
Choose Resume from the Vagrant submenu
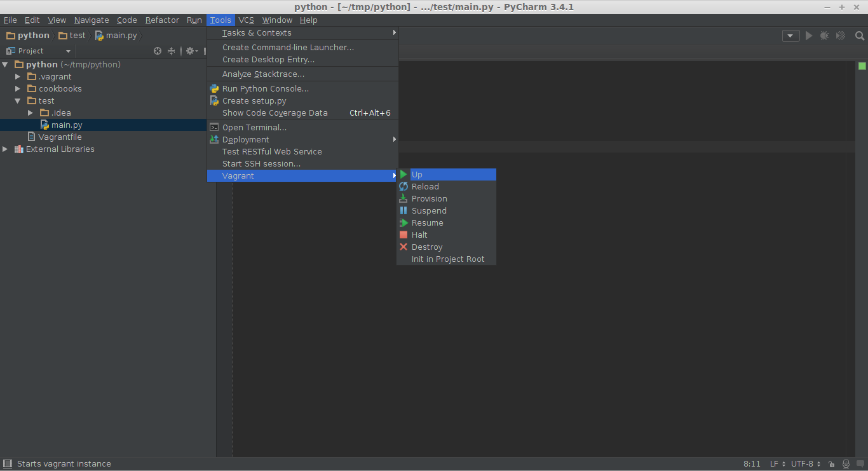(x=446, y=222)
